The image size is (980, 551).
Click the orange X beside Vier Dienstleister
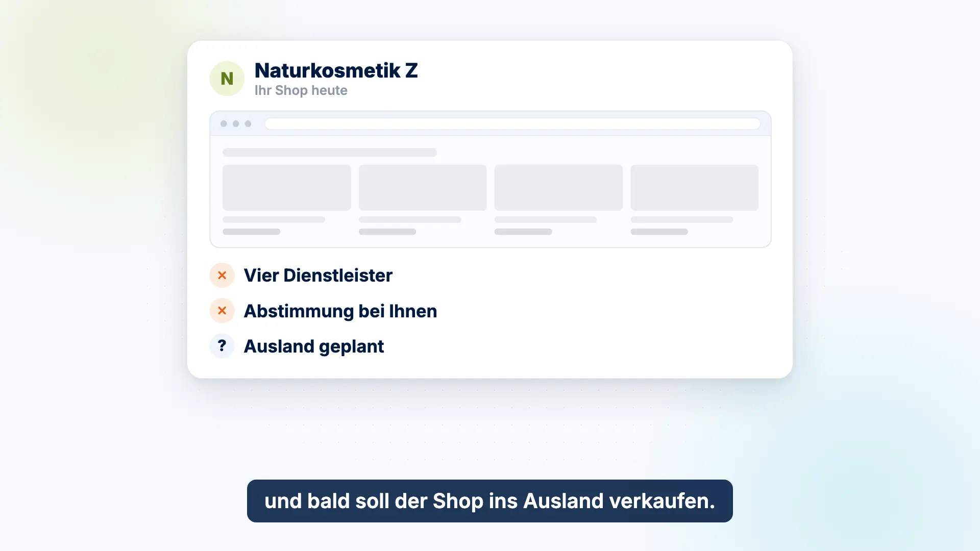222,275
